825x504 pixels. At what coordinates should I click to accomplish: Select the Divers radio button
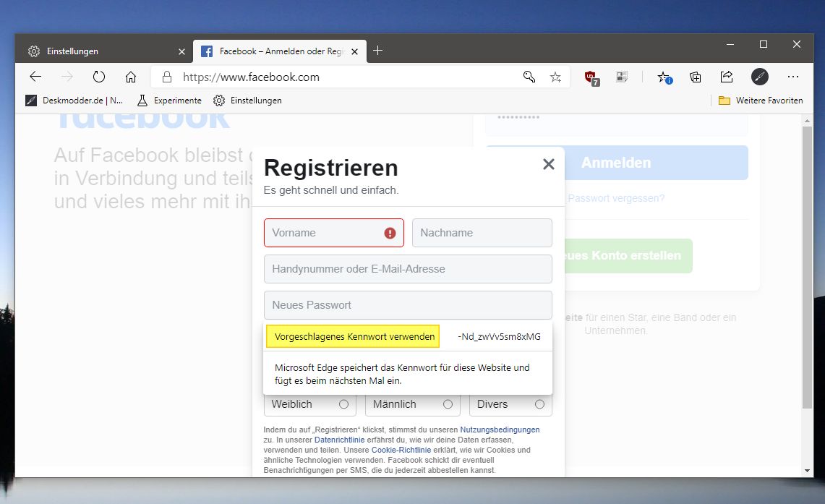click(x=539, y=404)
